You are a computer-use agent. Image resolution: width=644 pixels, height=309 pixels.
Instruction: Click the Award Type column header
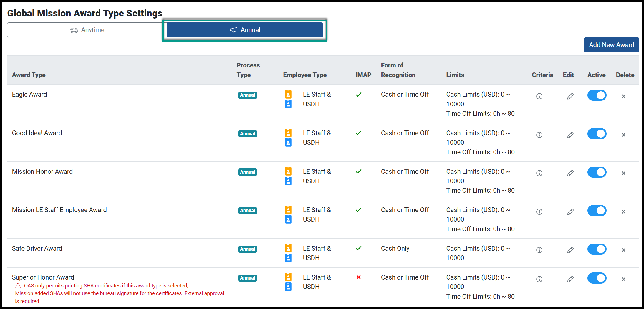tap(29, 75)
